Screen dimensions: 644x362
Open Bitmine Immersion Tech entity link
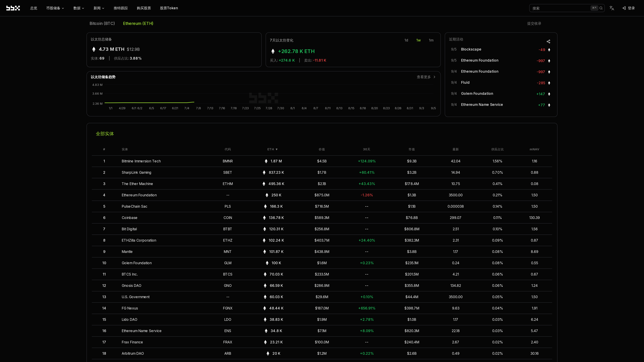141,161
